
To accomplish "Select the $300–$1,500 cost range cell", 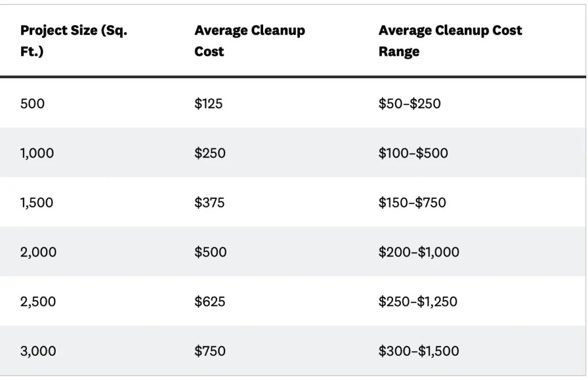I will [x=419, y=351].
